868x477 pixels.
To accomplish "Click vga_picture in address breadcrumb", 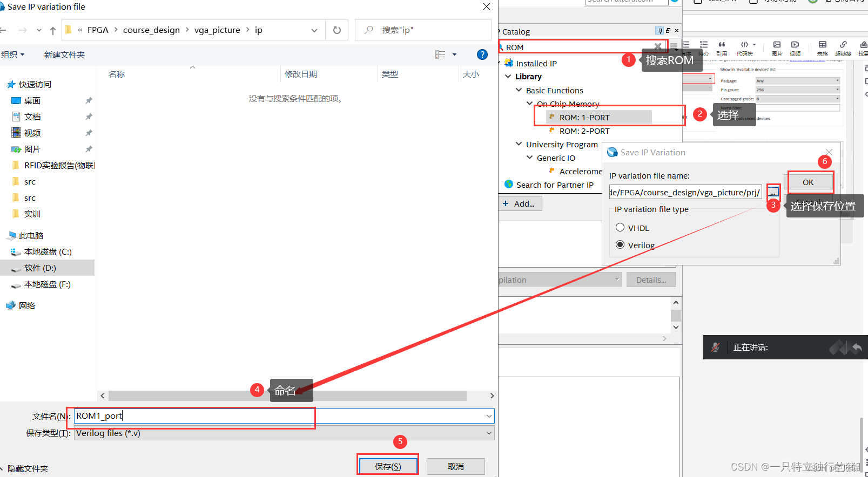I will pos(217,30).
